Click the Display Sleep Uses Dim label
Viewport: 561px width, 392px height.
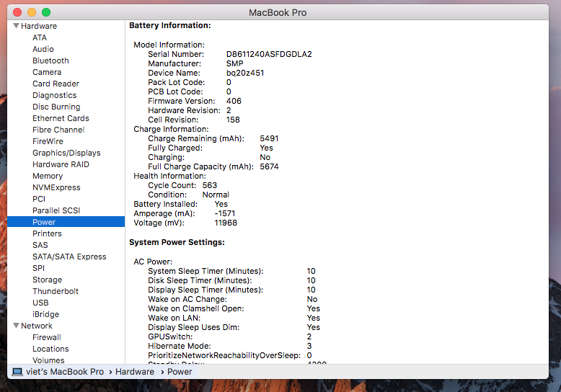pos(193,327)
